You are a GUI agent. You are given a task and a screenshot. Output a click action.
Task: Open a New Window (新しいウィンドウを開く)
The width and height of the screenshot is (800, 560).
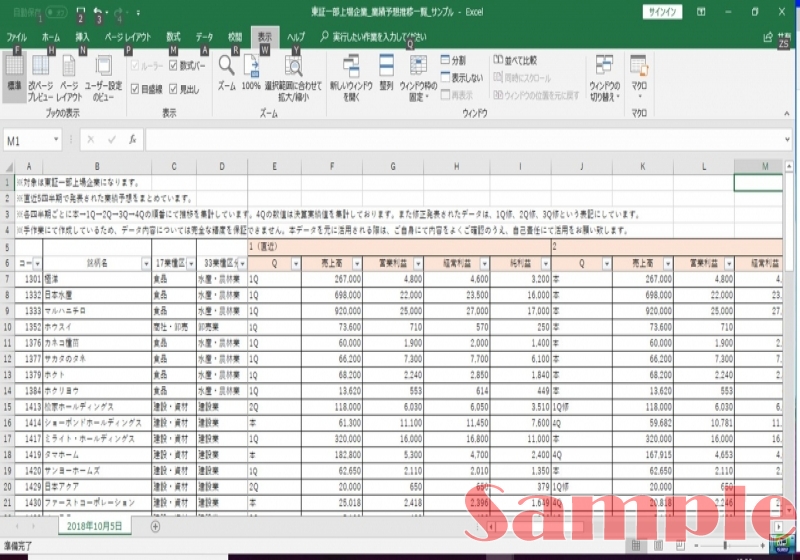pos(351,78)
